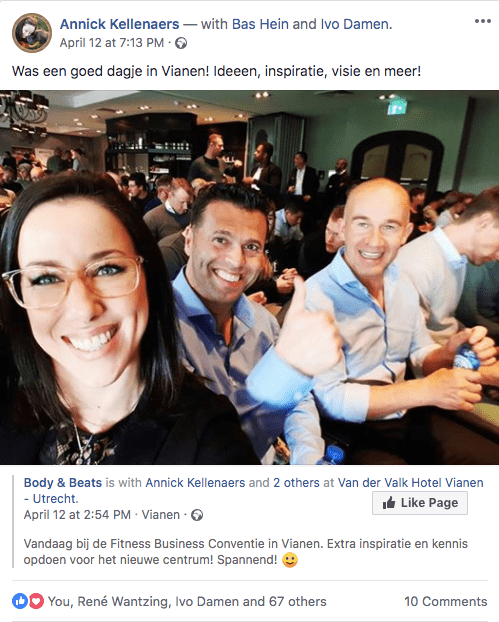The image size is (499, 622).
Task: Click the blue Like reaction icon
Action: pyautogui.click(x=20, y=601)
